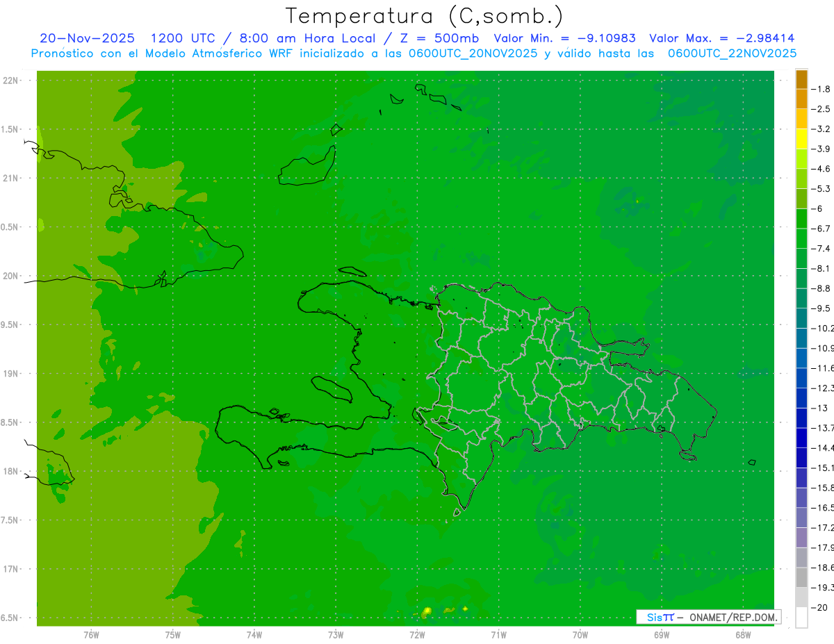Click the "68W" longitude label
The height and width of the screenshot is (644, 834).
(743, 635)
